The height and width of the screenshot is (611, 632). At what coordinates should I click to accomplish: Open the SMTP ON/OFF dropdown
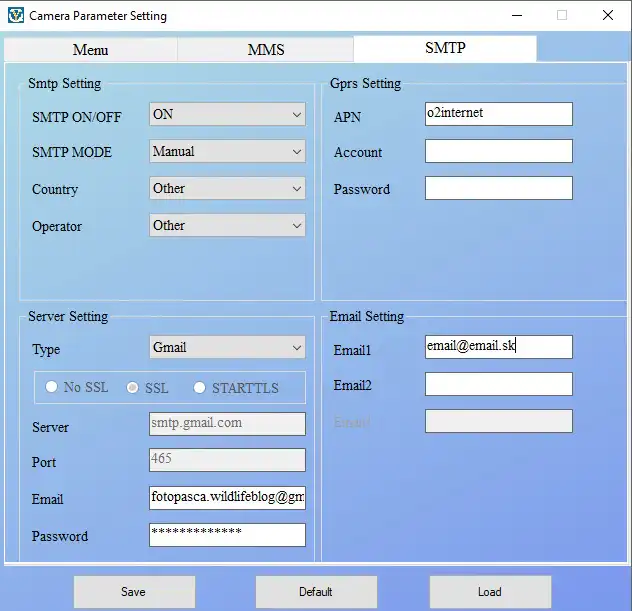pos(227,115)
